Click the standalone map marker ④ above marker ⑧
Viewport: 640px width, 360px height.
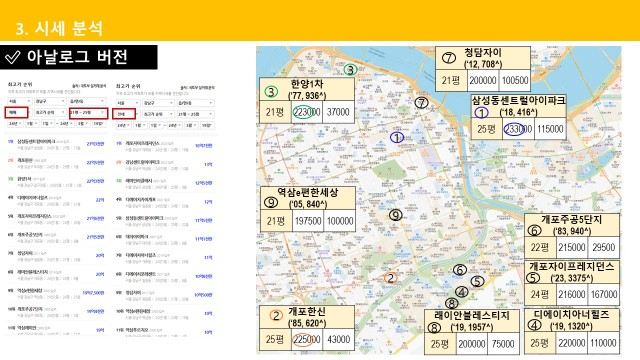tap(461, 292)
